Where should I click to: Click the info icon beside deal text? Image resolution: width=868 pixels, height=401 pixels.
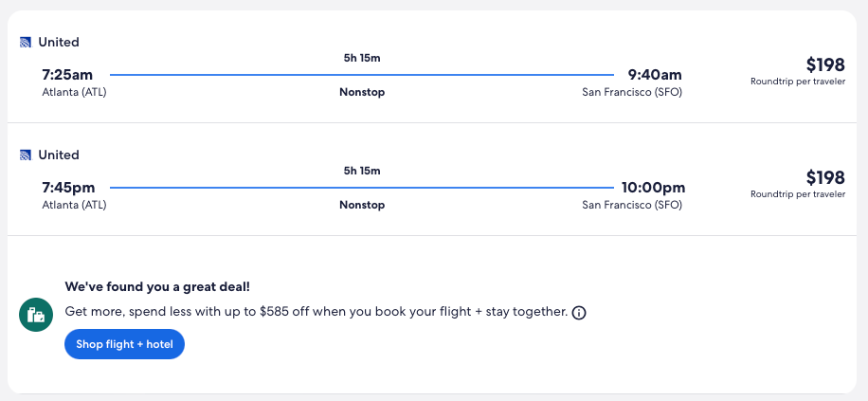click(579, 313)
